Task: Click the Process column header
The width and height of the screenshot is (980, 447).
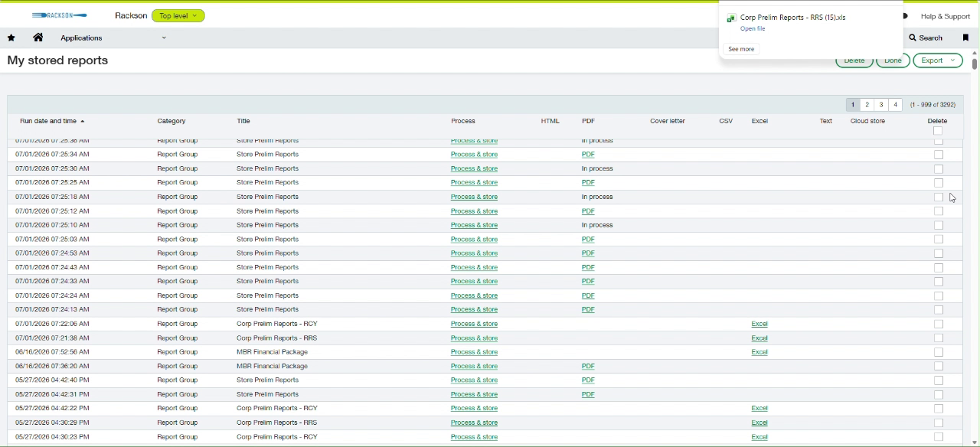Action: (x=463, y=121)
